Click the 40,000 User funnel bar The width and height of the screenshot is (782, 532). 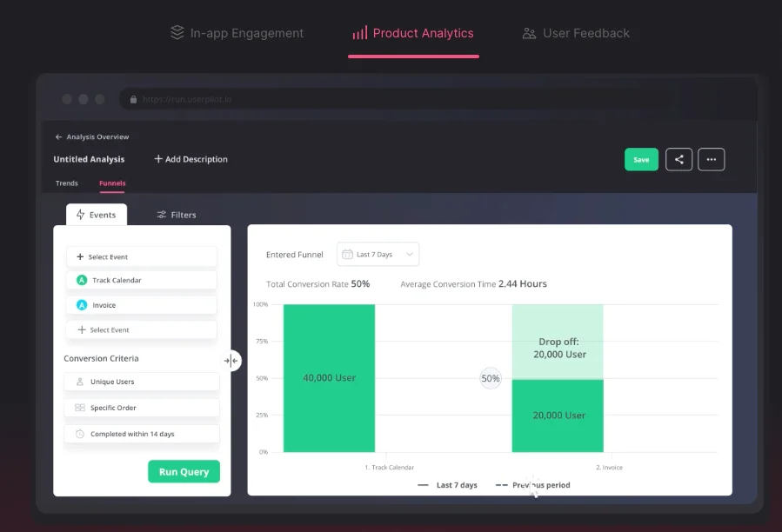[x=329, y=378]
